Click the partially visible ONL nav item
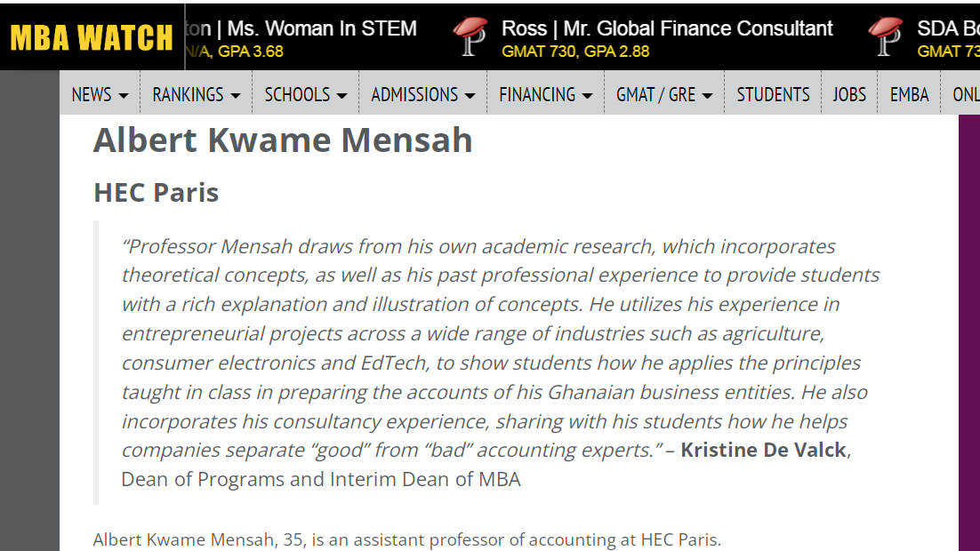The height and width of the screenshot is (551, 980). 965,94
